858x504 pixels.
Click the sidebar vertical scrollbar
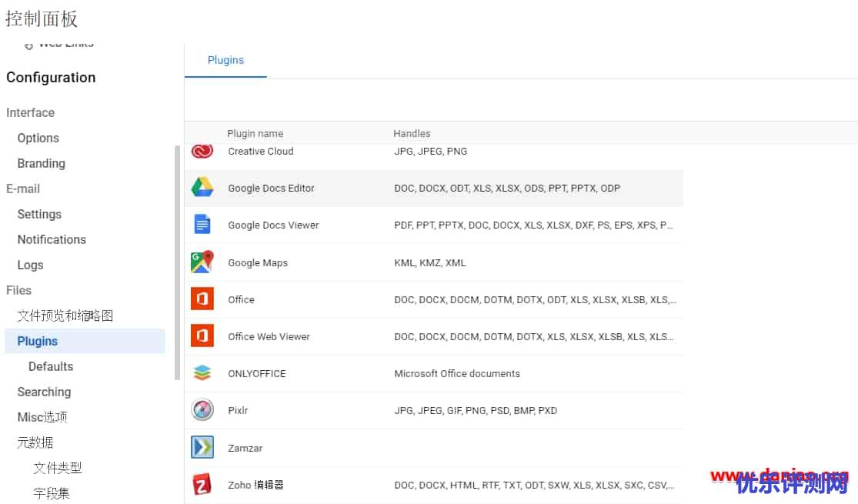point(178,262)
